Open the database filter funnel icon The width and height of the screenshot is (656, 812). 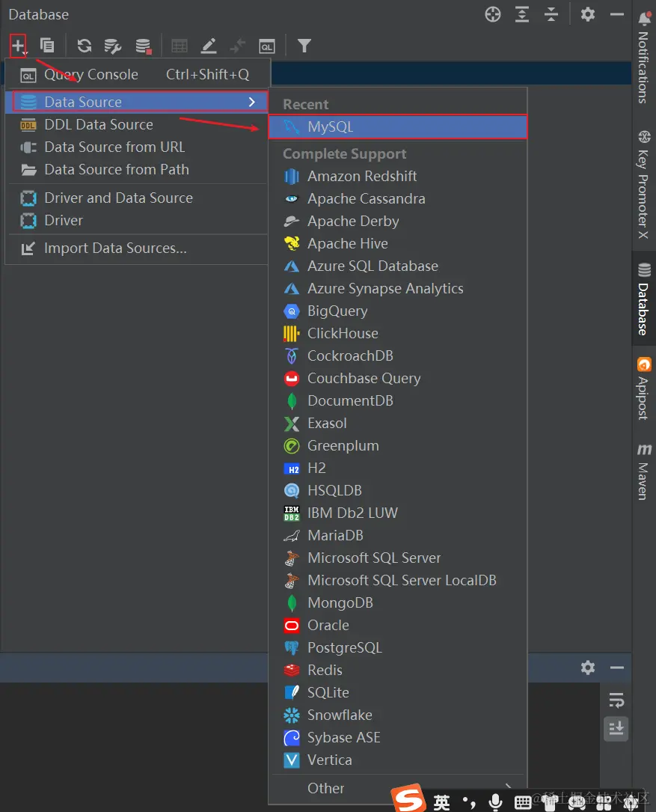304,46
